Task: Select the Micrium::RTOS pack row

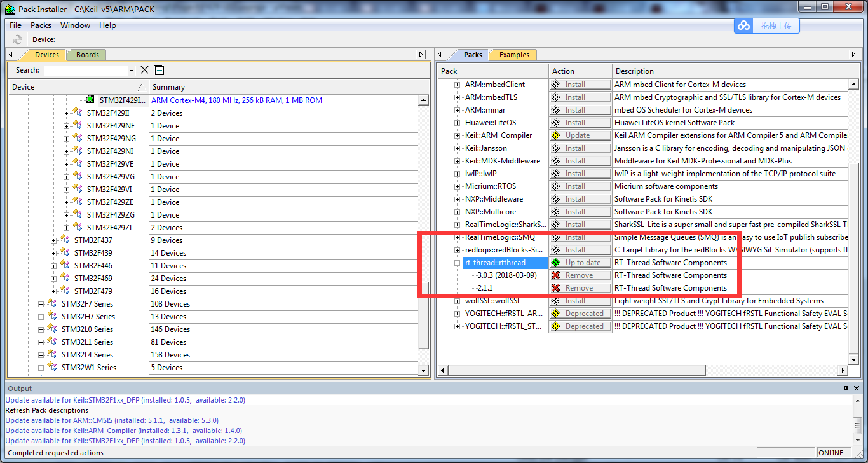Action: pos(491,186)
